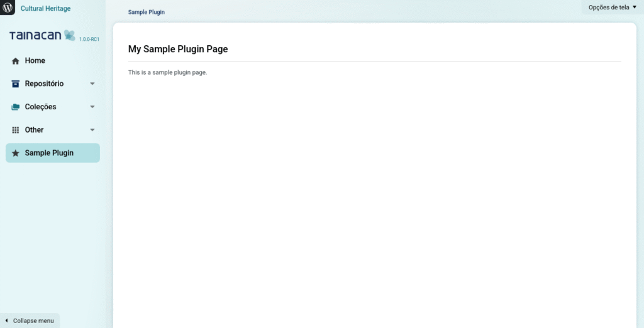644x328 pixels.
Task: Expand the Coleções submenu arrow
Action: coord(92,107)
